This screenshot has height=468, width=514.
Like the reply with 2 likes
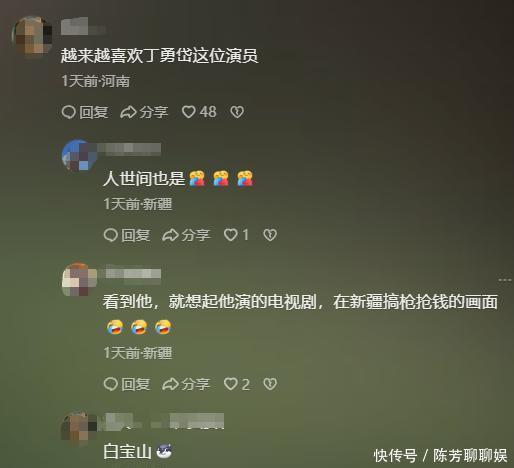click(x=237, y=384)
